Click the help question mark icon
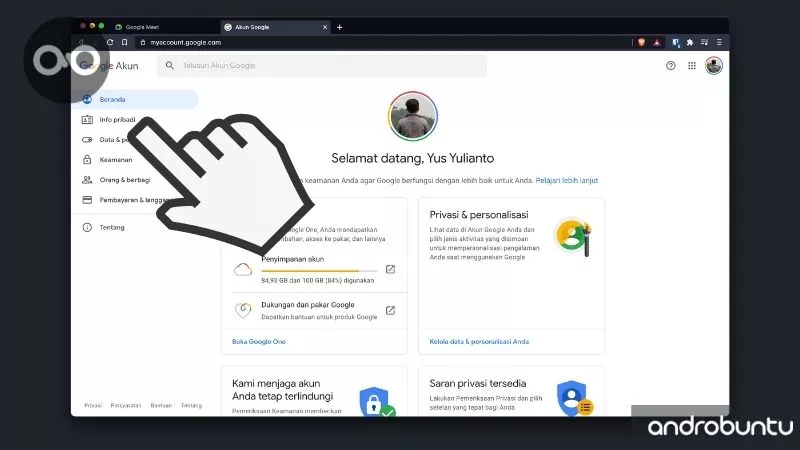 pos(670,66)
